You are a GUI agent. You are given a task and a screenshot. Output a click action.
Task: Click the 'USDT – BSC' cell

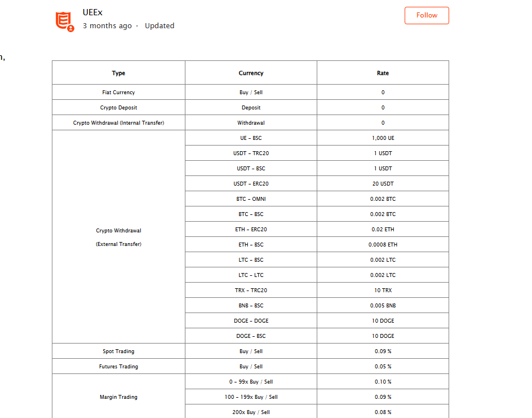[251, 169]
